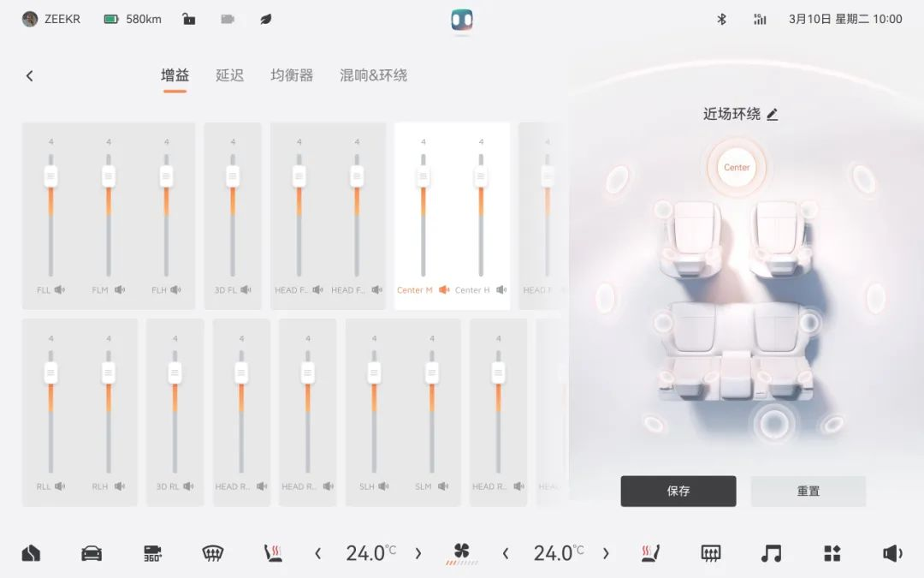Image resolution: width=924 pixels, height=578 pixels.
Task: Select the Center speaker in the cabin diagram
Action: click(x=737, y=168)
